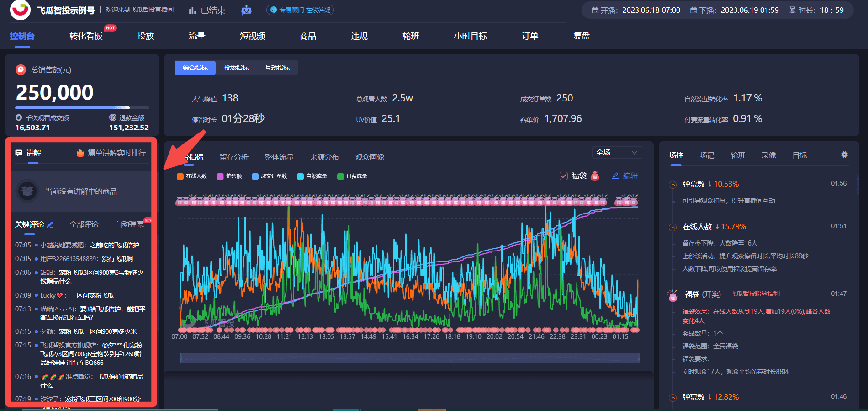
Task: Switch to the 复盘 nav tab
Action: [x=581, y=36]
